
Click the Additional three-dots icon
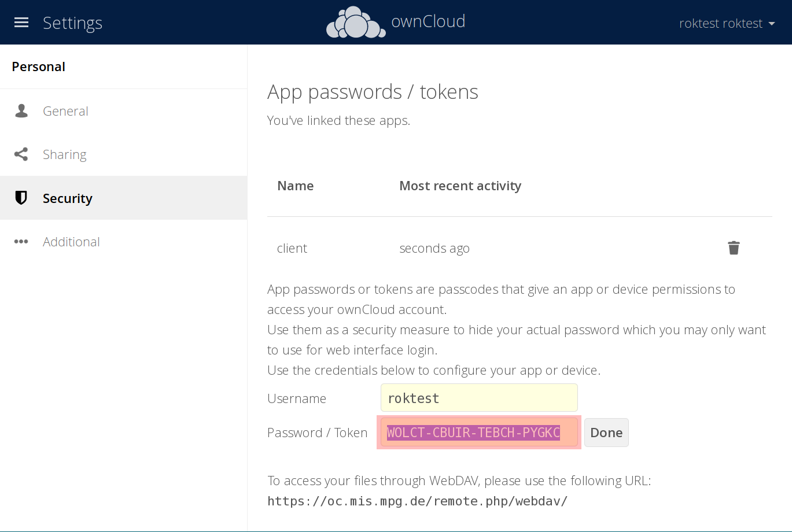pyautogui.click(x=21, y=242)
